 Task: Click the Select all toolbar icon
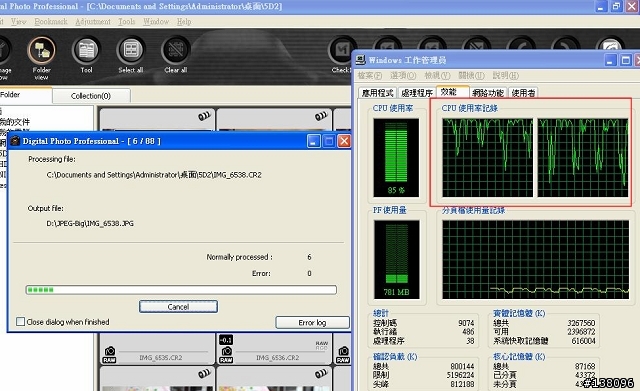click(131, 51)
